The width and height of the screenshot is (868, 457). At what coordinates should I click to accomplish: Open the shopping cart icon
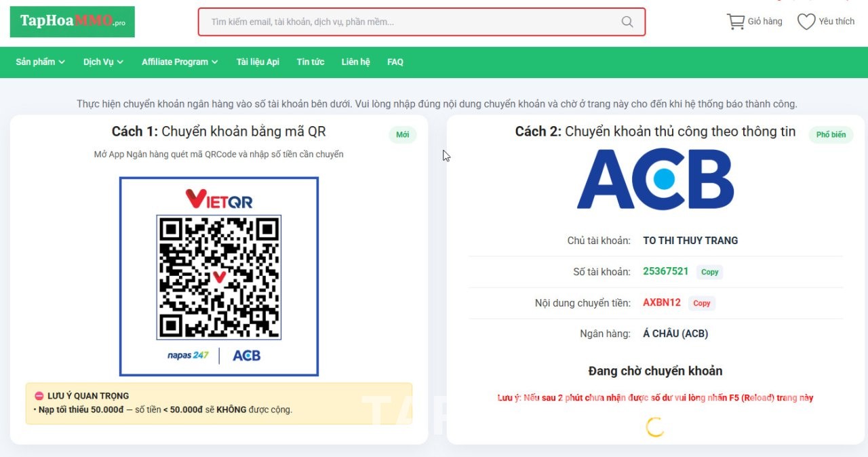[x=735, y=22]
